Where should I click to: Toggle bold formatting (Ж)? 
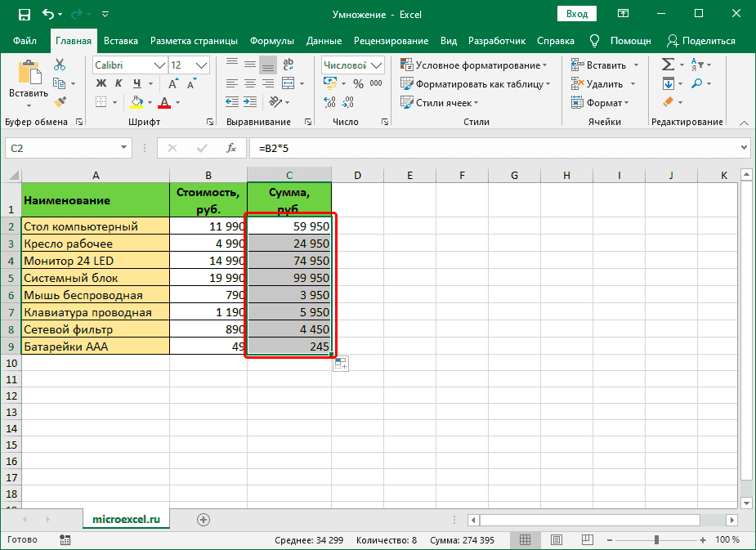point(101,83)
